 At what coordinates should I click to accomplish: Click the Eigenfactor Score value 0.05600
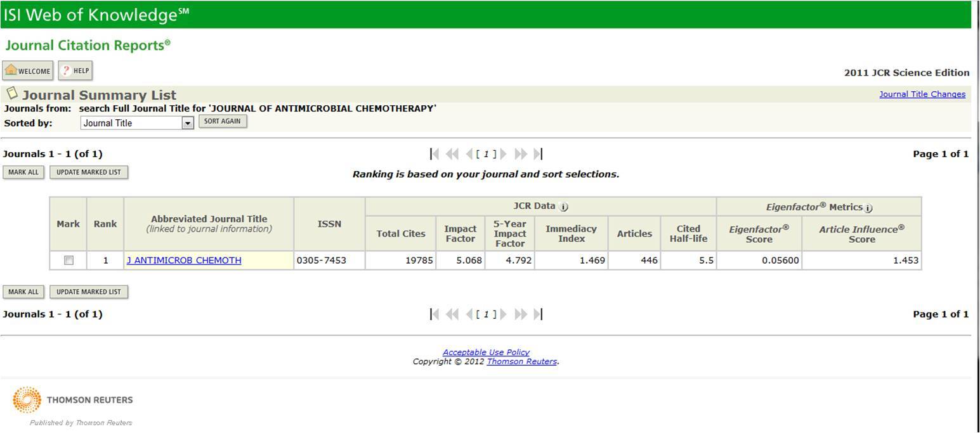tap(781, 260)
